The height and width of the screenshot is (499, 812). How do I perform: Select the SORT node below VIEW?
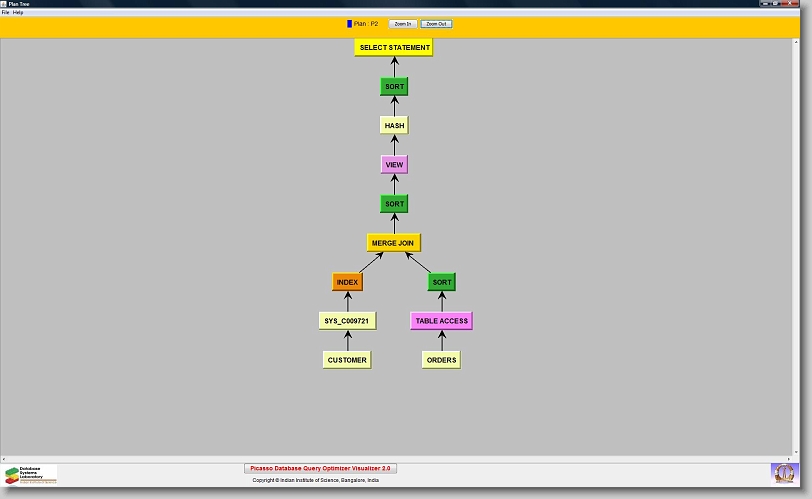coord(394,204)
